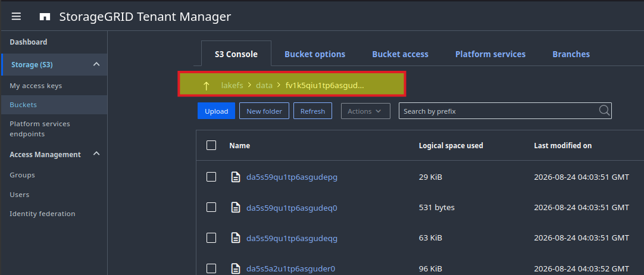
Task: Click the blue Upload button
Action: pyautogui.click(x=217, y=111)
